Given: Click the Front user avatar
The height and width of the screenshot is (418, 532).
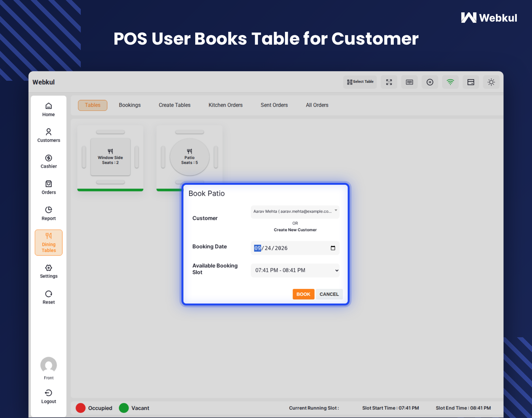Looking at the screenshot, I should (x=48, y=365).
